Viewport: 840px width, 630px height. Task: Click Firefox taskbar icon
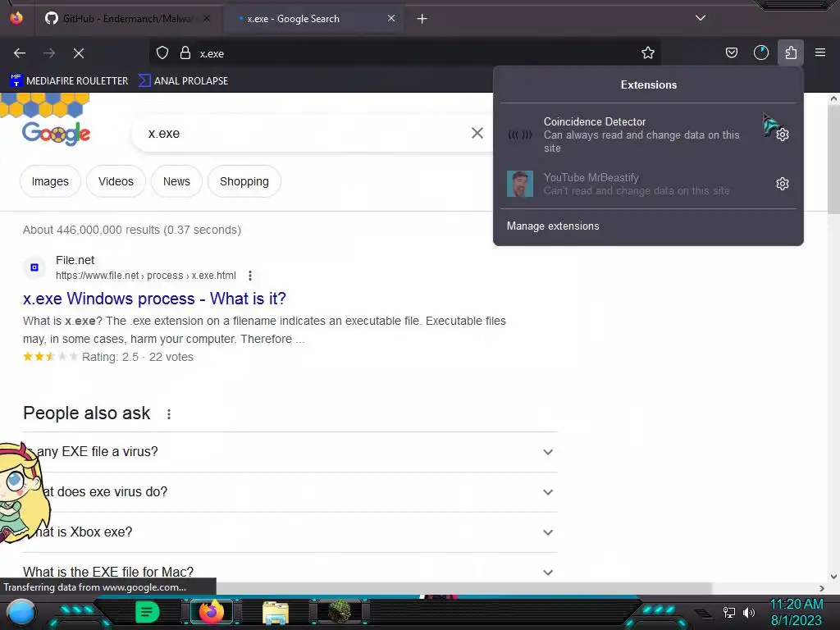tap(211, 612)
